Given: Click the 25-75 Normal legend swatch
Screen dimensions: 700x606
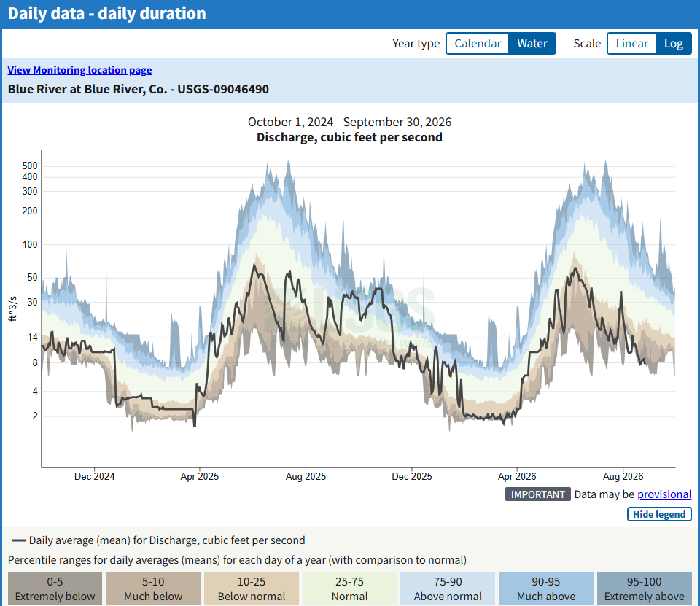Looking at the screenshot, I should pyautogui.click(x=349, y=588).
